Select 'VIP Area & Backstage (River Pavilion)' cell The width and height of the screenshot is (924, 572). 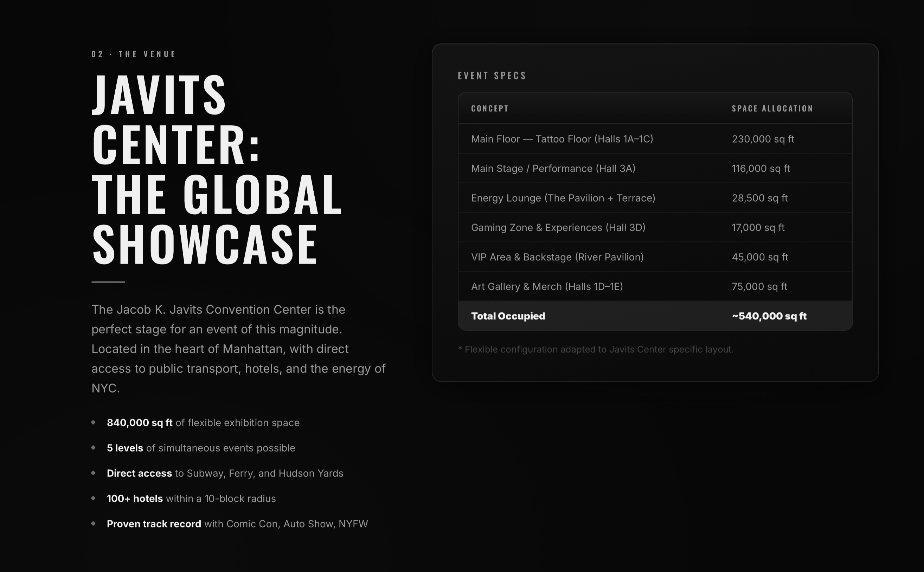pyautogui.click(x=557, y=257)
